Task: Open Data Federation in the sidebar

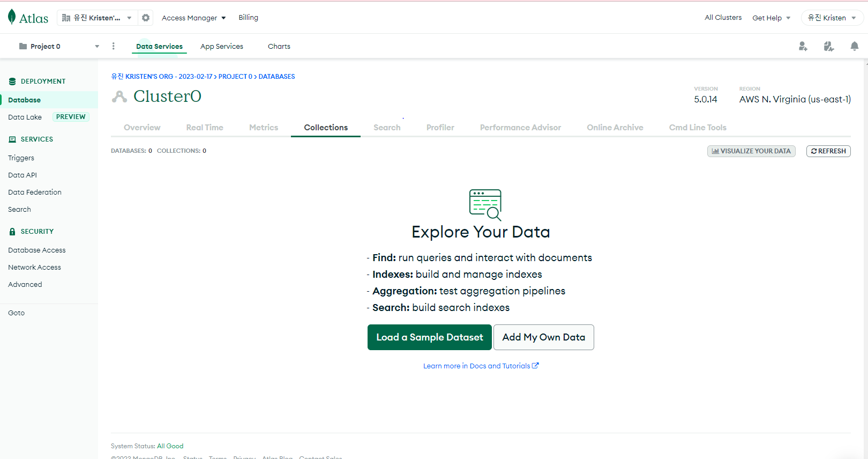Action: point(35,192)
